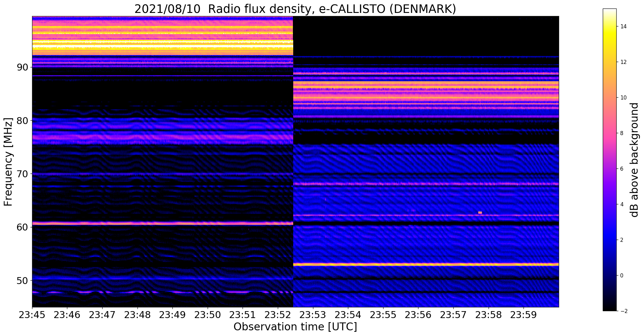
Task: Click the colorbar tick value 6
Action: [621, 169]
